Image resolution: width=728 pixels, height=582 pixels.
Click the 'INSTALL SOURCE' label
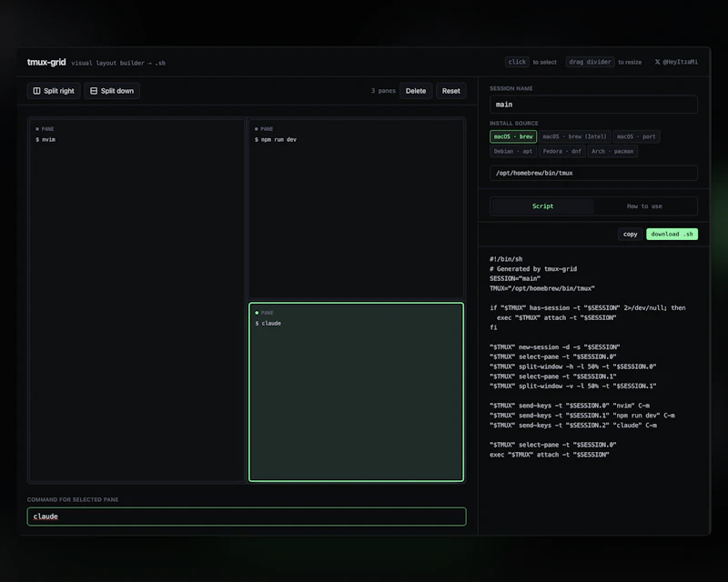(513, 124)
